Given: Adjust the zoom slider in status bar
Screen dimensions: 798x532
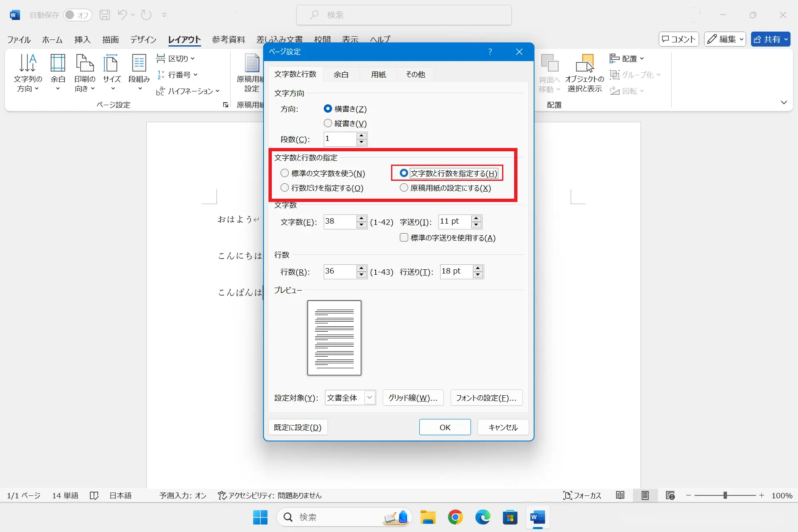Looking at the screenshot, I should pyautogui.click(x=725, y=495).
